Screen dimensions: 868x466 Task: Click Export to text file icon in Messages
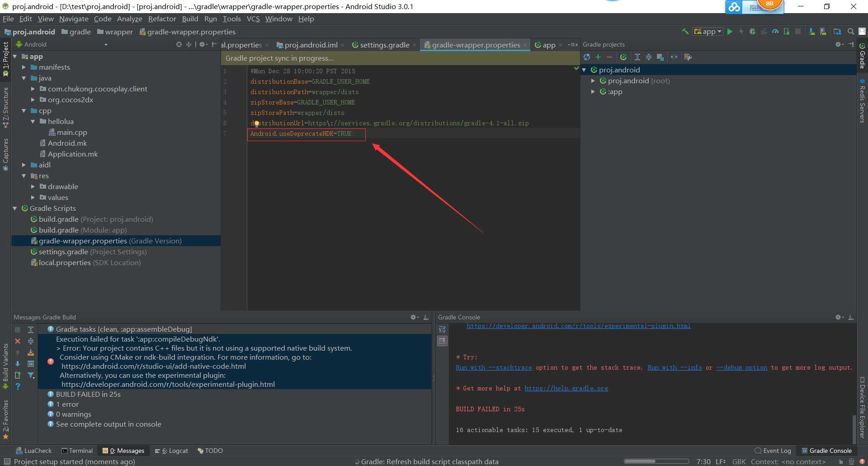(x=18, y=375)
